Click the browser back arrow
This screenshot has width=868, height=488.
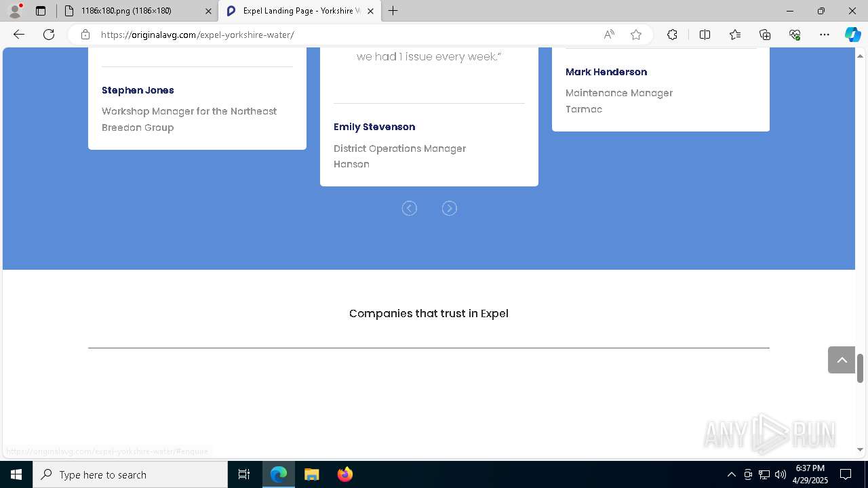(19, 35)
